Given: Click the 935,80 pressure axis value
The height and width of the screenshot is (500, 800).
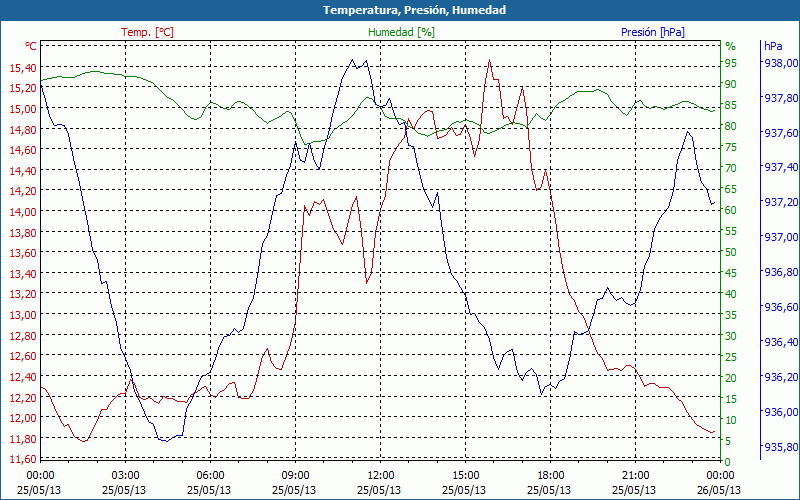Looking at the screenshot, I should 781,446.
